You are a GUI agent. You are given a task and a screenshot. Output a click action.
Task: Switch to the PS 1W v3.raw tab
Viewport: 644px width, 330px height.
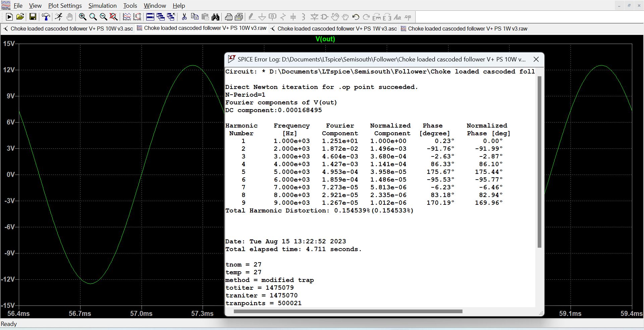pos(464,29)
